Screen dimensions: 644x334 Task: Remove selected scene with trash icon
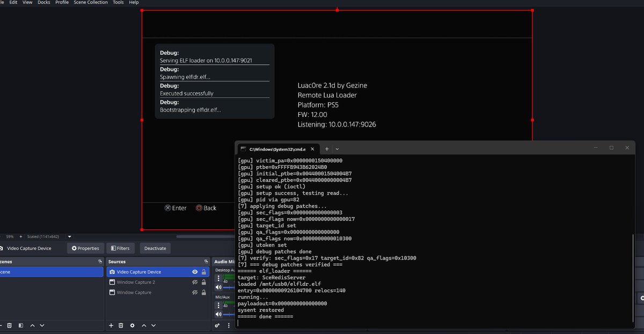click(x=9, y=325)
